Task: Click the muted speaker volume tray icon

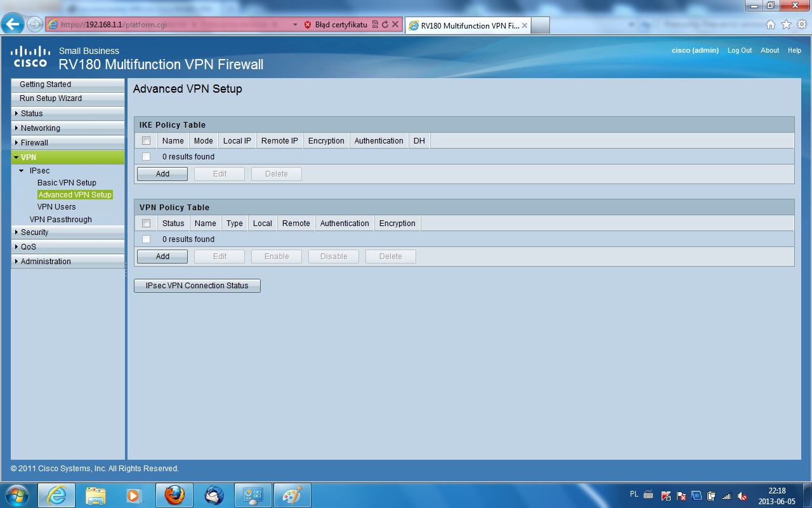Action: 742,496
